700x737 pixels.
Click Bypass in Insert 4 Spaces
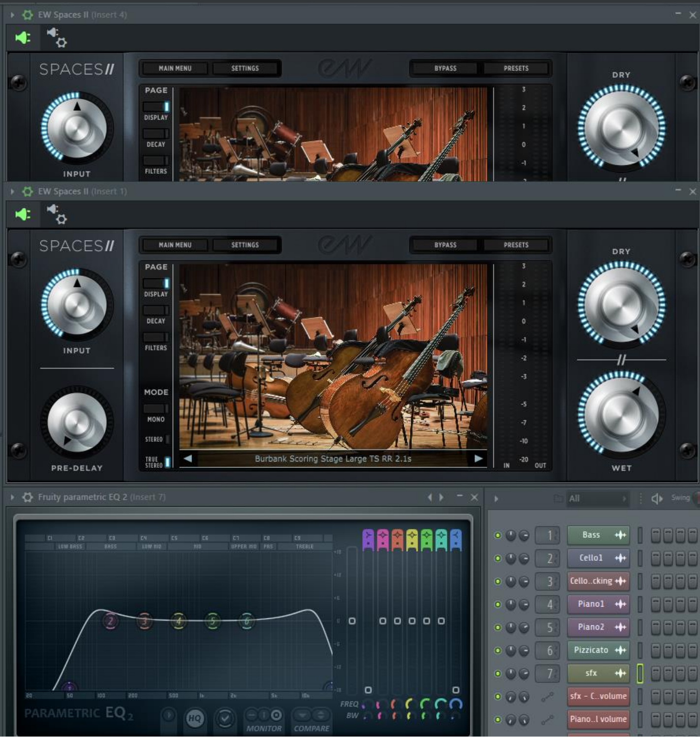(x=445, y=68)
